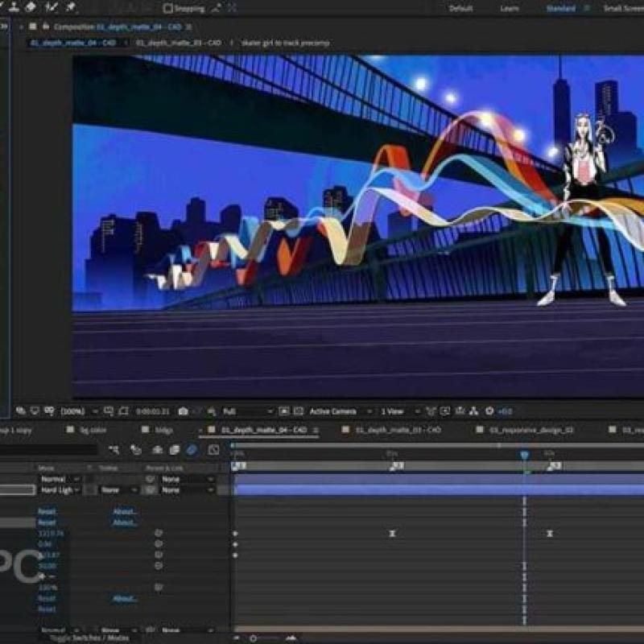Click the composition mini-flowchart icon in timeline

tap(114, 450)
